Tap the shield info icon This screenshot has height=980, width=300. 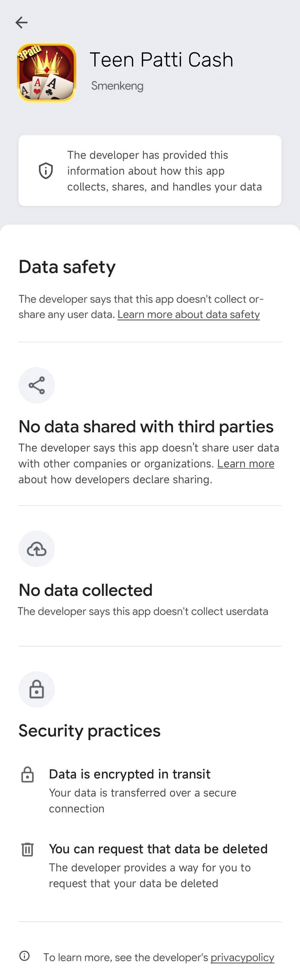pyautogui.click(x=46, y=170)
